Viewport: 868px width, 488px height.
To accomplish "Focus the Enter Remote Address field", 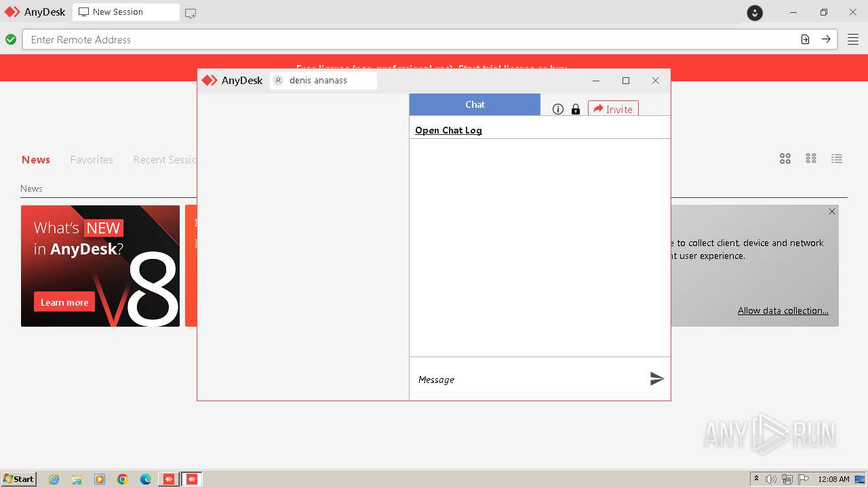I will coord(411,39).
